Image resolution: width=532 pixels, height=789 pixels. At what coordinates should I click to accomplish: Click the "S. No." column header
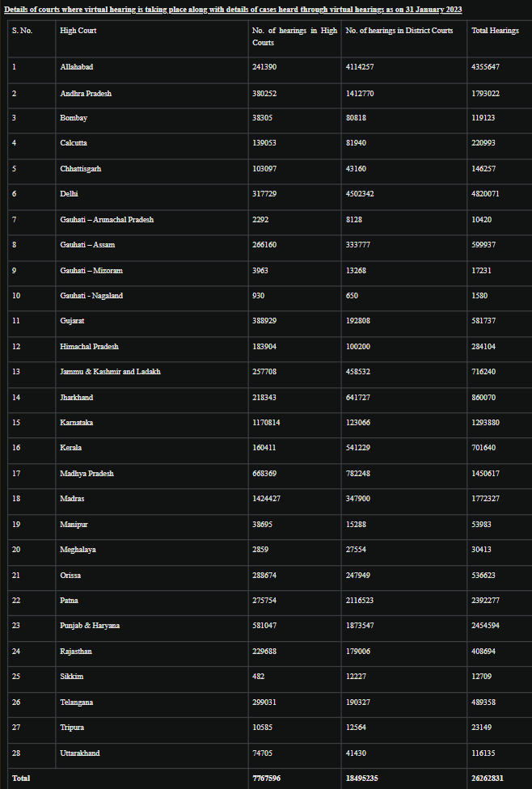[x=22, y=31]
